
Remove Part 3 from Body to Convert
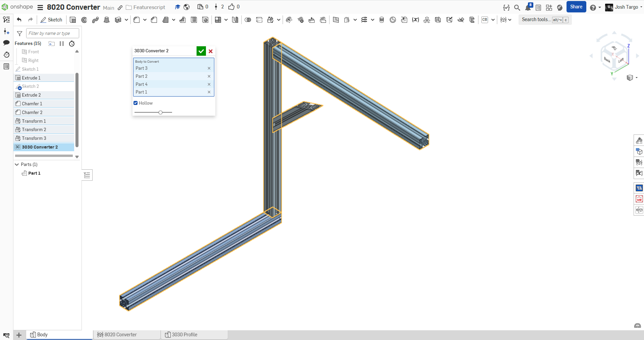(x=209, y=68)
